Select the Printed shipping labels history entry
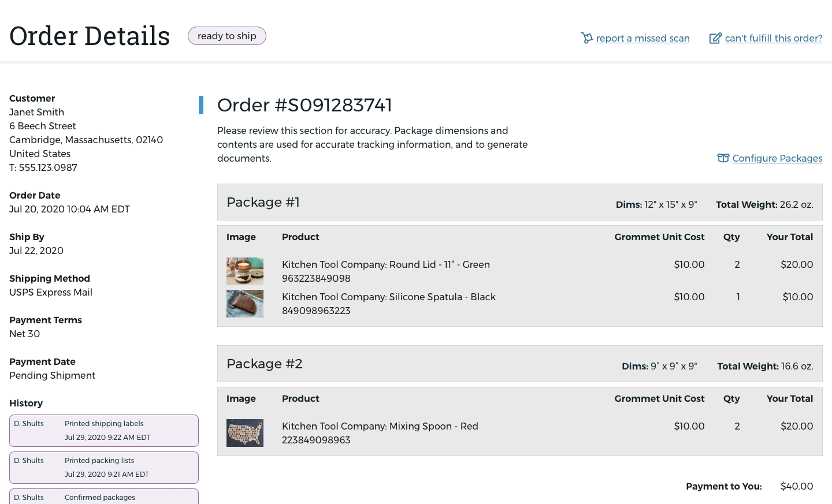The image size is (832, 504). [104, 431]
